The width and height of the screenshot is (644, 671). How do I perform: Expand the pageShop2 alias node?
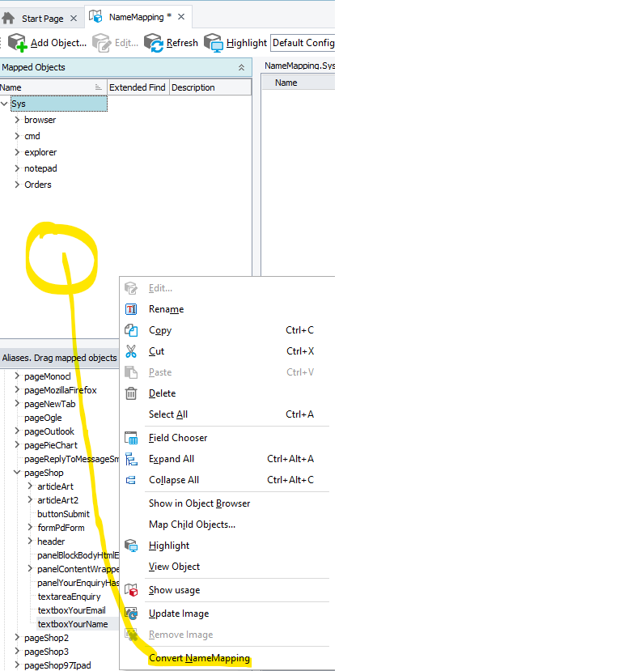[x=17, y=638]
